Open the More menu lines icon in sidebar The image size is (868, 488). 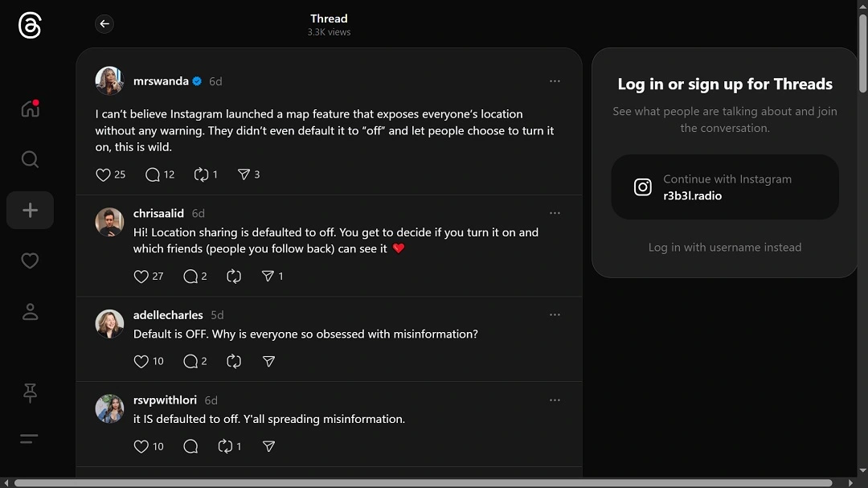tap(30, 439)
